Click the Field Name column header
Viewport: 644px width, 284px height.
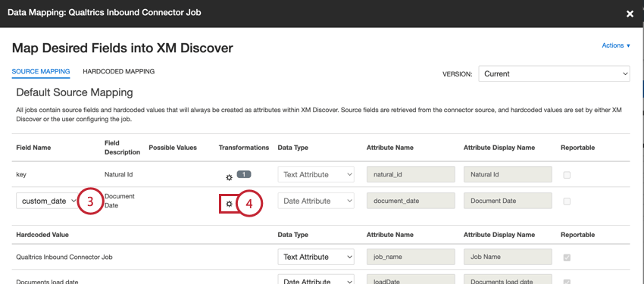tap(33, 148)
